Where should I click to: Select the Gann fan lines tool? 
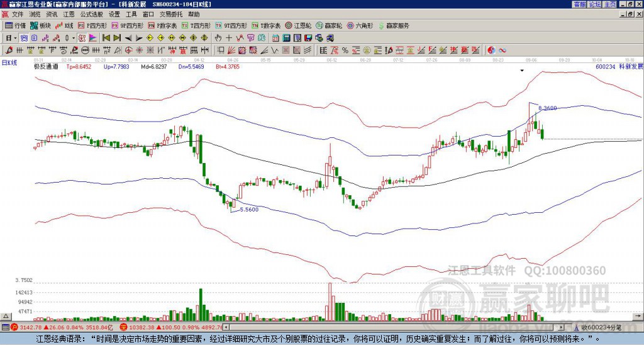[x=231, y=50]
